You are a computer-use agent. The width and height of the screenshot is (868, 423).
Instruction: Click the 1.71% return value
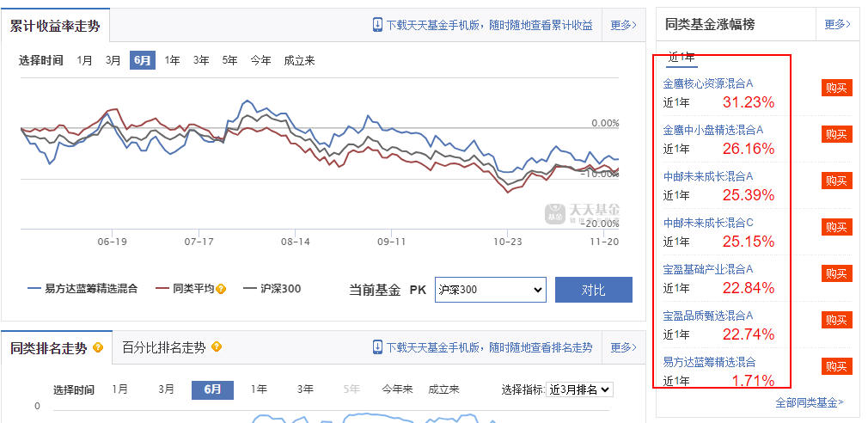[753, 381]
